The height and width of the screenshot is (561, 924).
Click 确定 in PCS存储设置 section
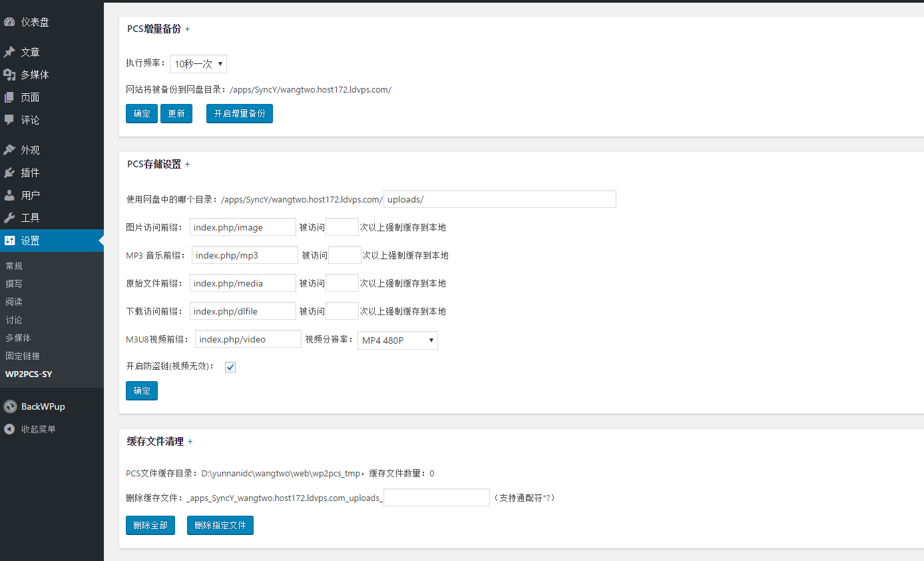pos(142,391)
